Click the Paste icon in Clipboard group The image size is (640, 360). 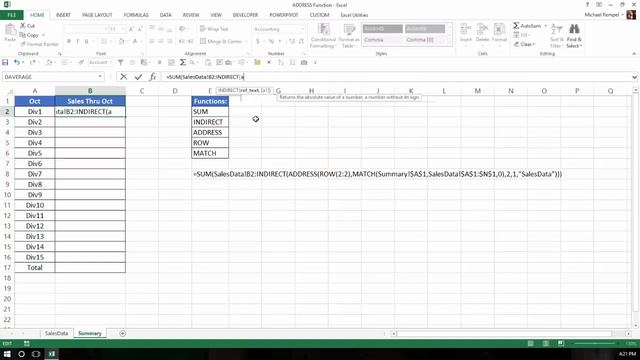[10, 30]
